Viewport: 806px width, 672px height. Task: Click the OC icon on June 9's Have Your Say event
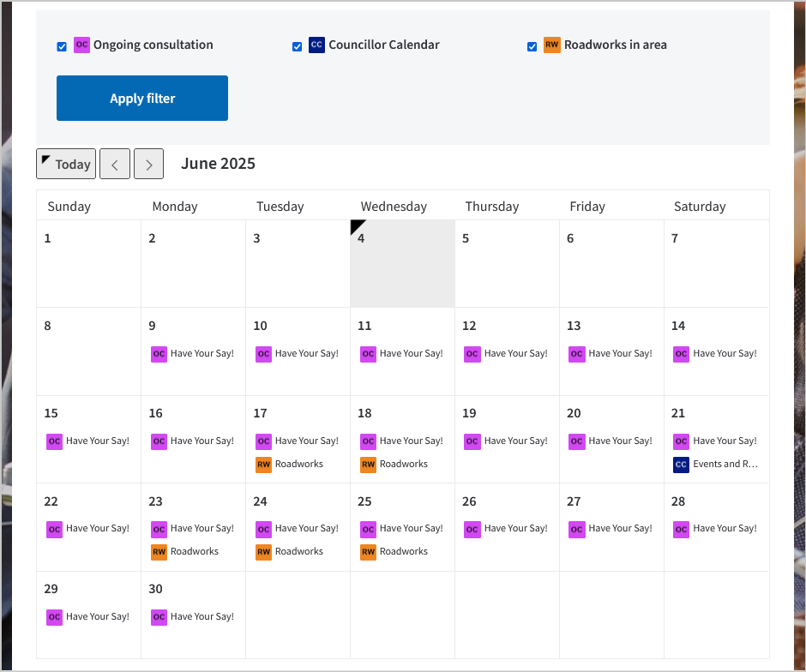tap(159, 353)
